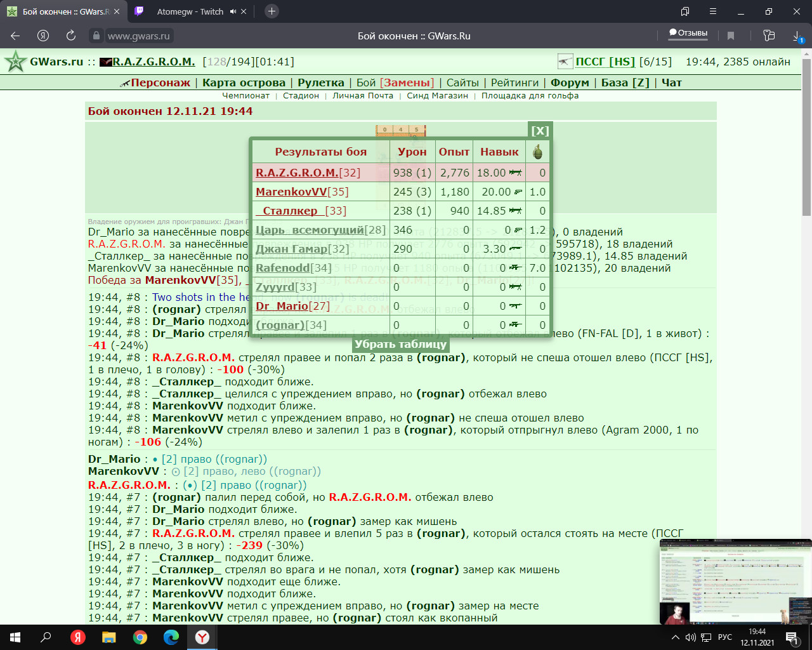Viewport: 812px width, 650px height.
Task: Open Сайты link
Action: point(462,83)
